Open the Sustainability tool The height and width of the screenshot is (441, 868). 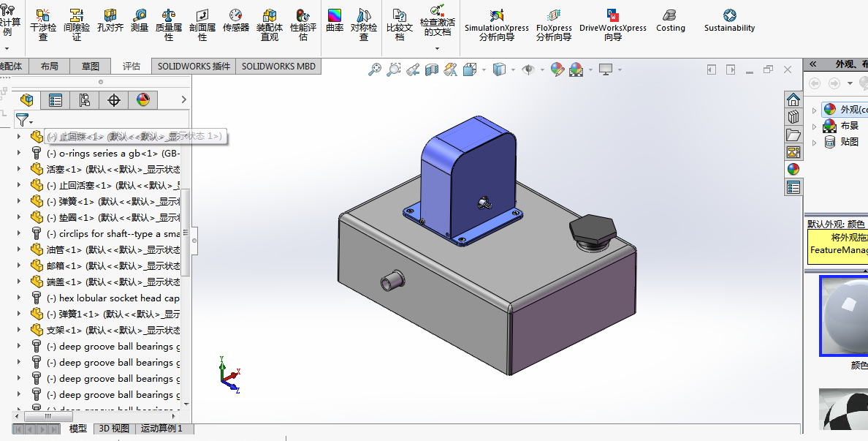(x=729, y=21)
